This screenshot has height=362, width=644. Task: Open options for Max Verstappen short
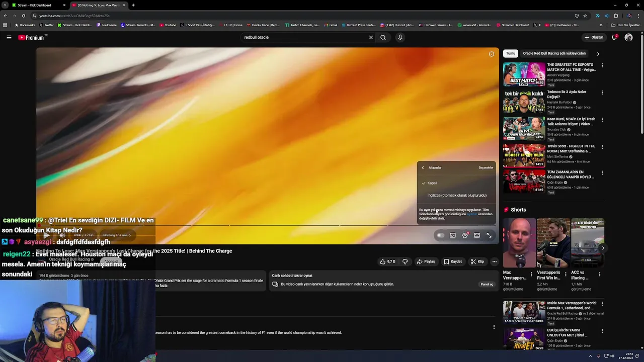coord(532,275)
